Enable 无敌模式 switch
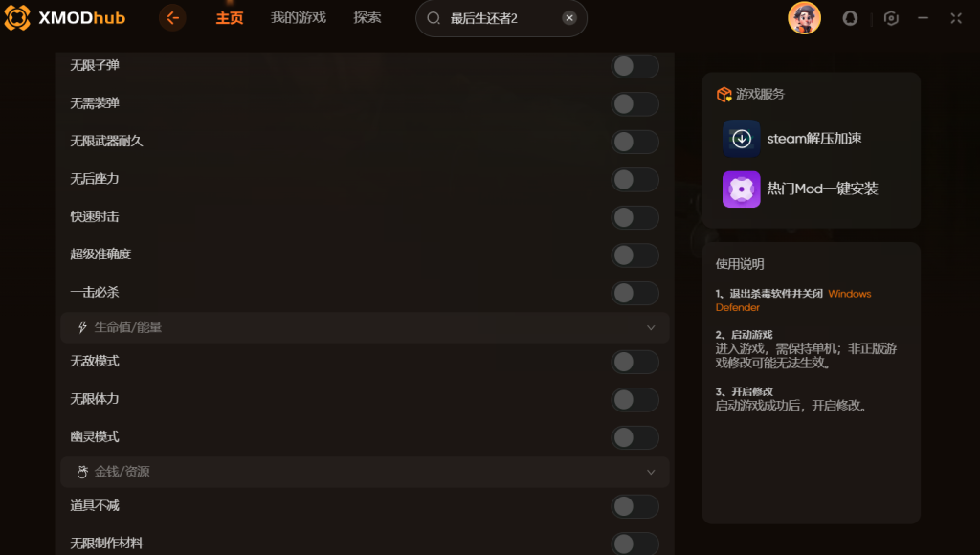This screenshot has width=980, height=555. (635, 362)
